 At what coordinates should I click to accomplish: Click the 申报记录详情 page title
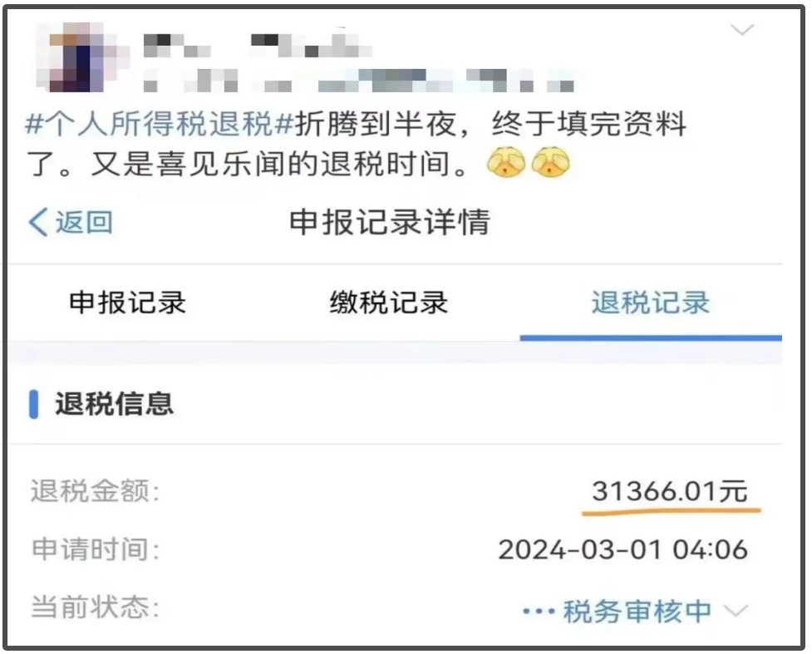pyautogui.click(x=390, y=222)
